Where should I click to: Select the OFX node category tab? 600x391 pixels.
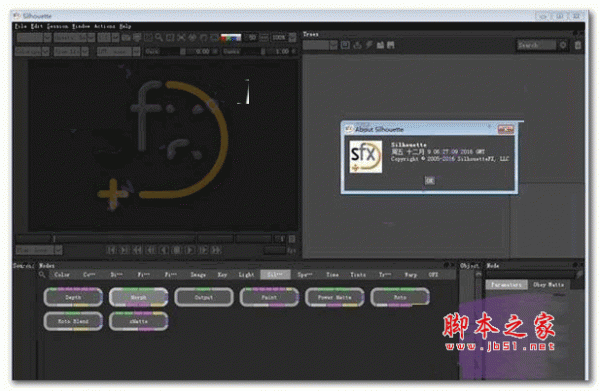point(433,275)
